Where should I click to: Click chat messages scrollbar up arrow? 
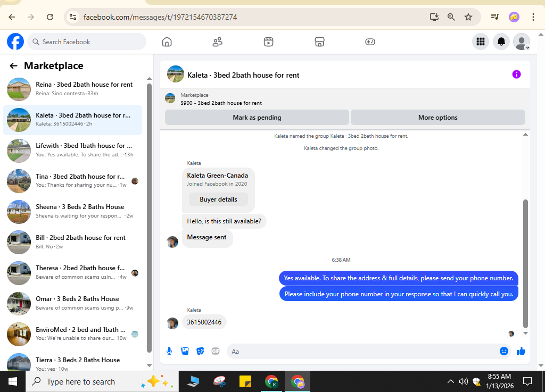click(x=525, y=135)
